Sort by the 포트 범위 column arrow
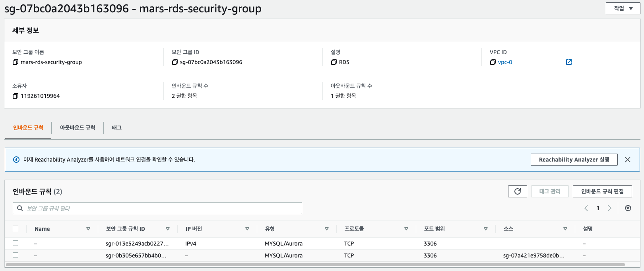This screenshot has height=271, width=644. pos(486,229)
